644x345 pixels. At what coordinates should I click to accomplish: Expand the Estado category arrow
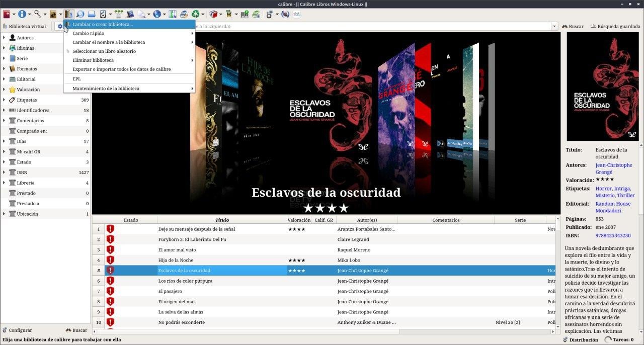(4, 162)
